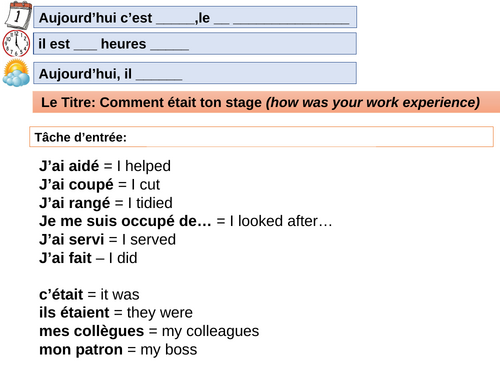Click the Tâche d'entrée box
The width and height of the screenshot is (500, 375).
tap(261, 137)
